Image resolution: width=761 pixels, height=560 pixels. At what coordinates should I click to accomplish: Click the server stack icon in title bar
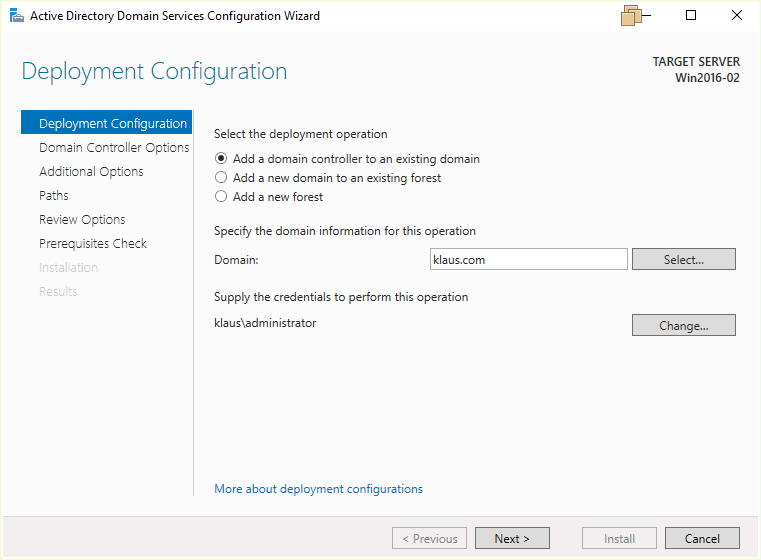[x=632, y=16]
